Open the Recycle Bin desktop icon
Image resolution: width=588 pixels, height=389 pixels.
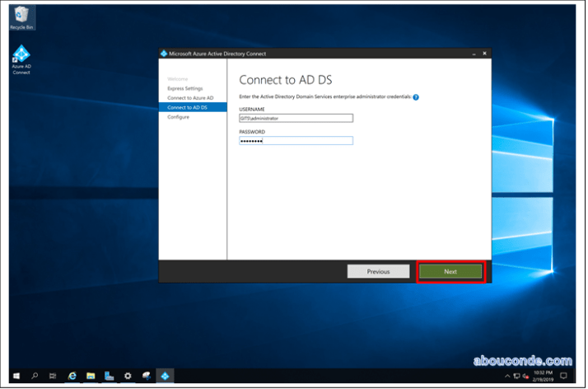pyautogui.click(x=22, y=16)
